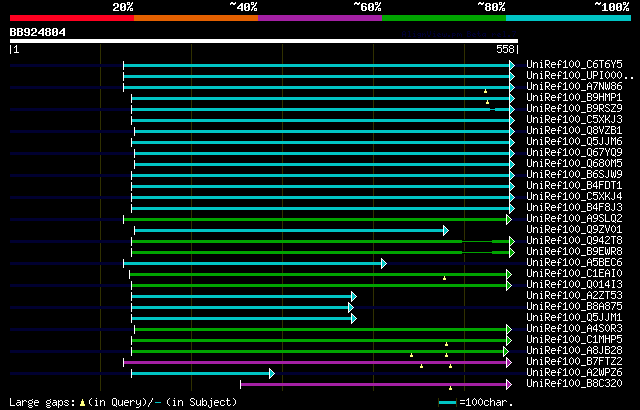Viewport: 640px width, 410px height.
Task: Select the UniRef100_A2ZT53 label
Action: [574, 296]
